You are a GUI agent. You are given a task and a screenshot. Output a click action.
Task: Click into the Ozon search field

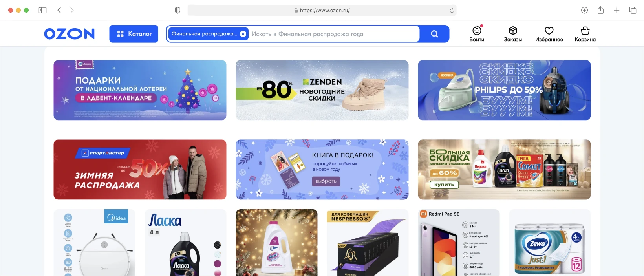click(334, 34)
